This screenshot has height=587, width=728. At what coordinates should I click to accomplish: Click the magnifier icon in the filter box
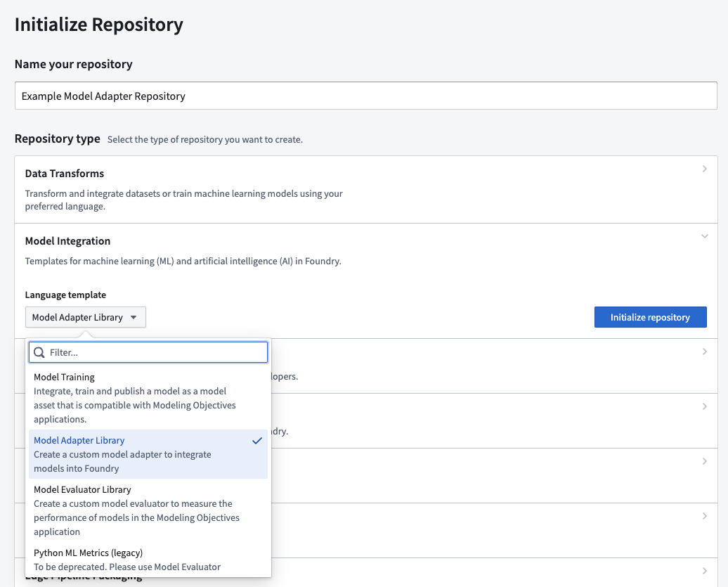point(39,352)
